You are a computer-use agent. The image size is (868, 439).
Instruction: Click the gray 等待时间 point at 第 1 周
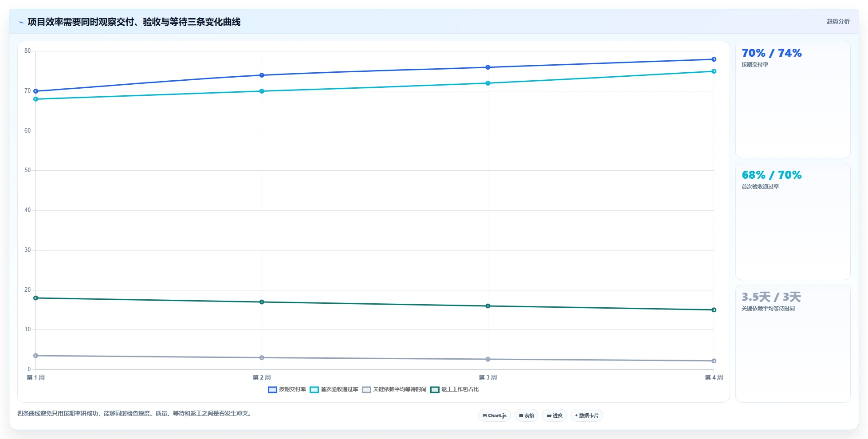coord(36,356)
